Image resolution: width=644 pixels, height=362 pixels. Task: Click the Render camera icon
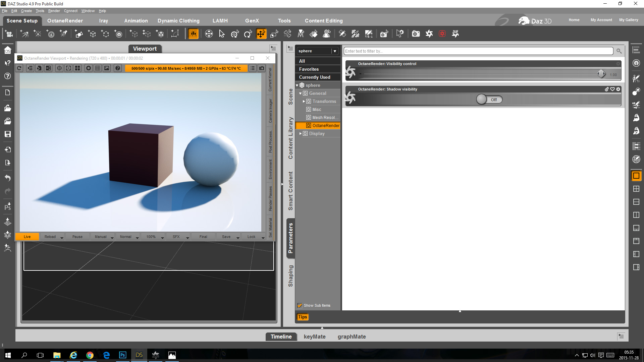[416, 34]
